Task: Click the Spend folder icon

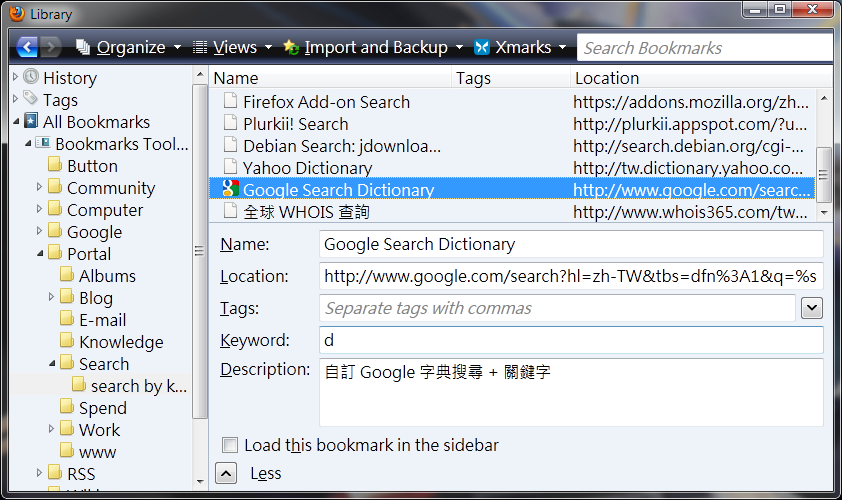Action: coord(67,407)
